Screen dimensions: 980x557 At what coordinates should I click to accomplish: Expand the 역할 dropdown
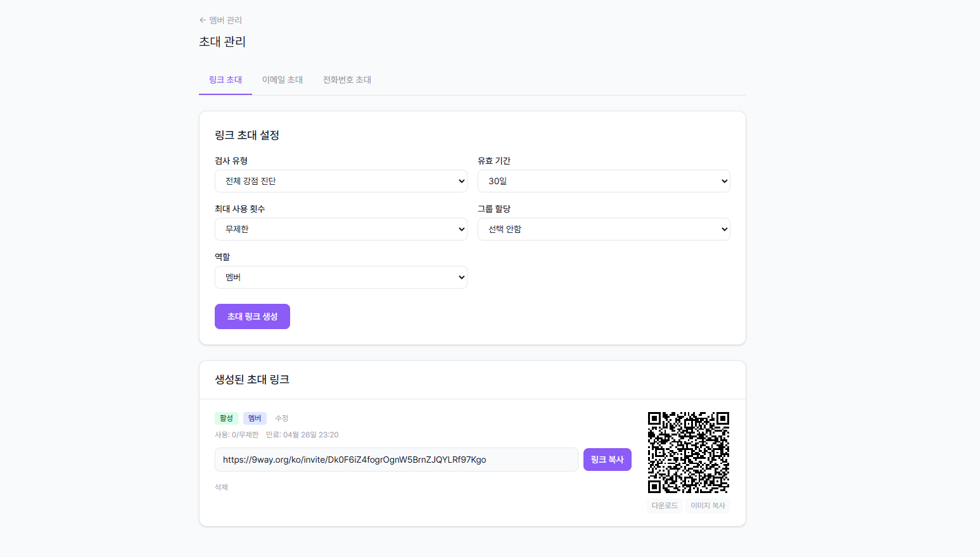click(x=341, y=277)
